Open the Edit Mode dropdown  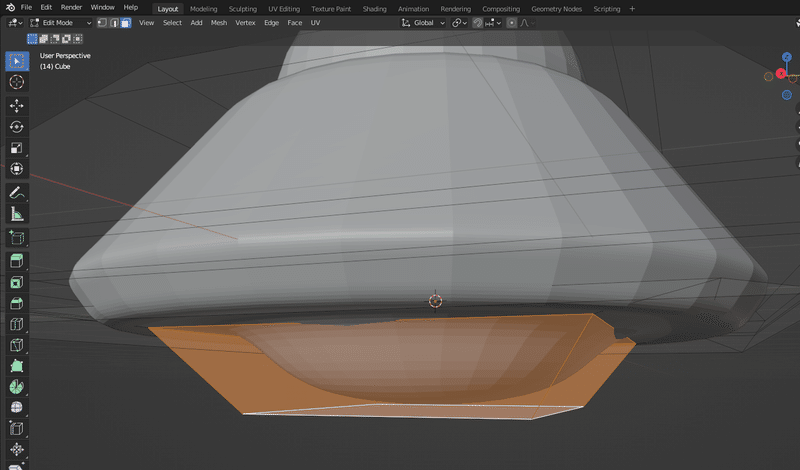61,22
